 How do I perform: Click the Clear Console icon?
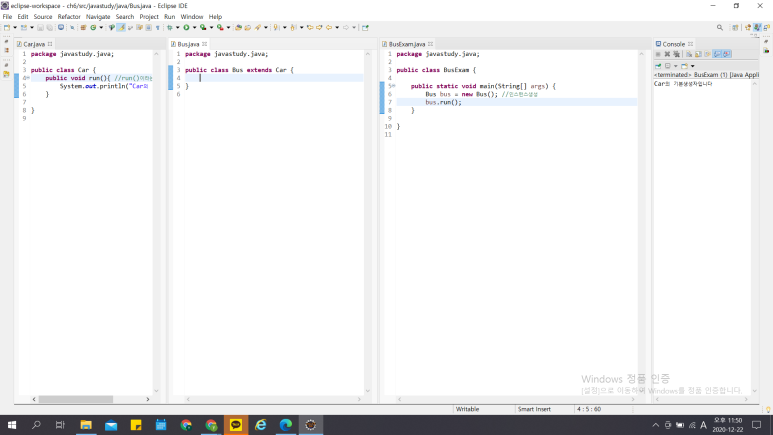coord(689,54)
